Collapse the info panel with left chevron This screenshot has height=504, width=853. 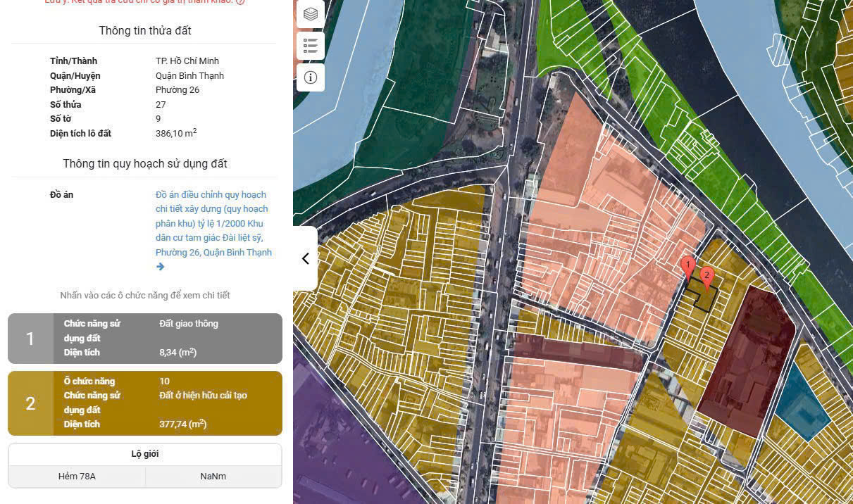tap(305, 258)
